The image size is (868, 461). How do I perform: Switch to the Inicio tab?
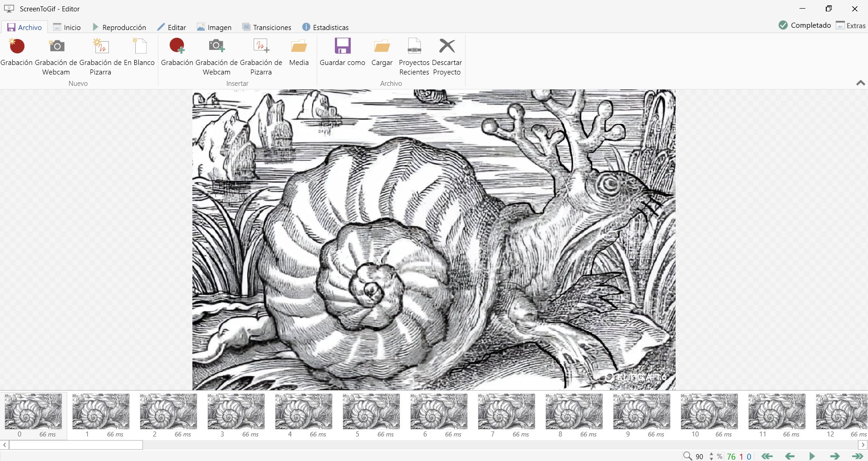pyautogui.click(x=67, y=27)
